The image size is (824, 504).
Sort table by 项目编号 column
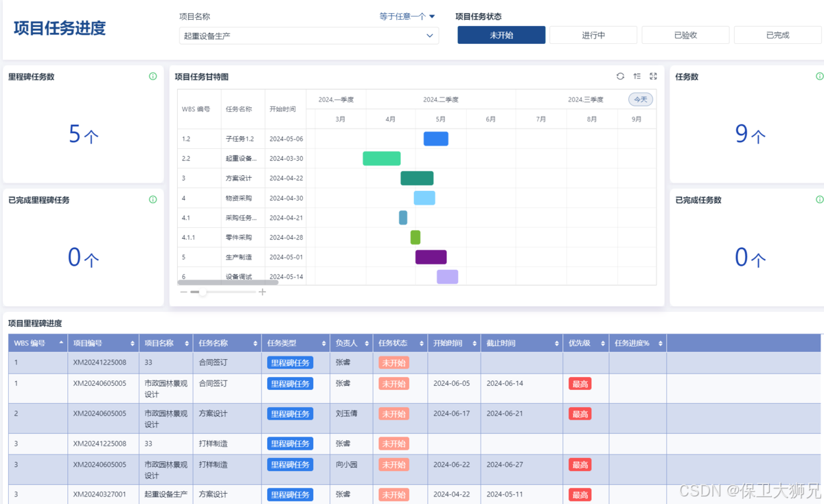coord(132,343)
